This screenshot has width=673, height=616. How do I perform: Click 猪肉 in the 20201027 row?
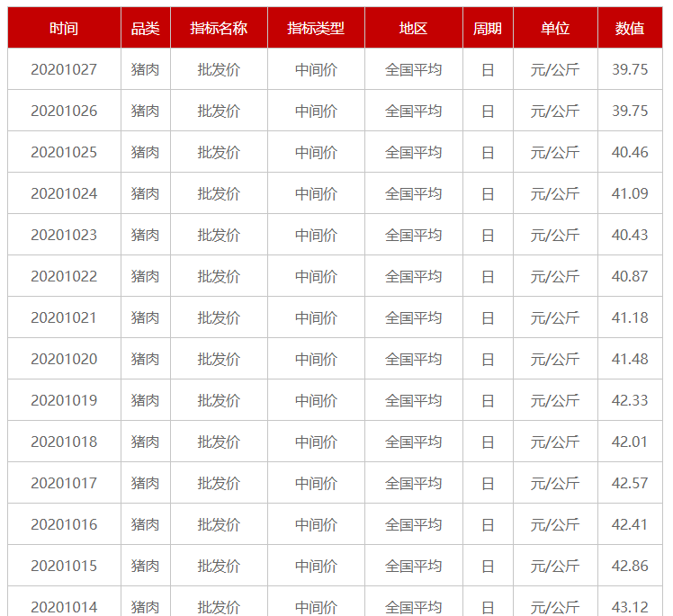(146, 69)
